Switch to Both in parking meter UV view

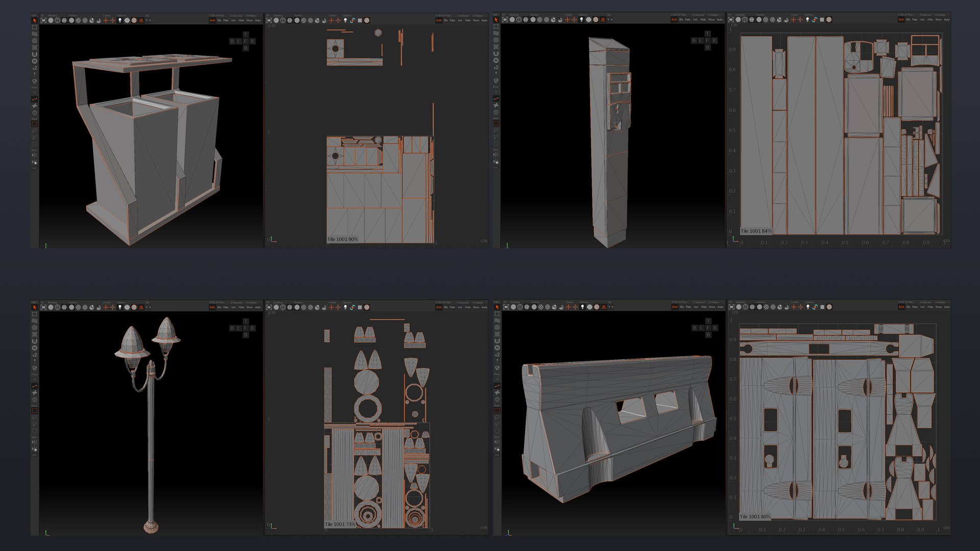pyautogui.click(x=901, y=19)
